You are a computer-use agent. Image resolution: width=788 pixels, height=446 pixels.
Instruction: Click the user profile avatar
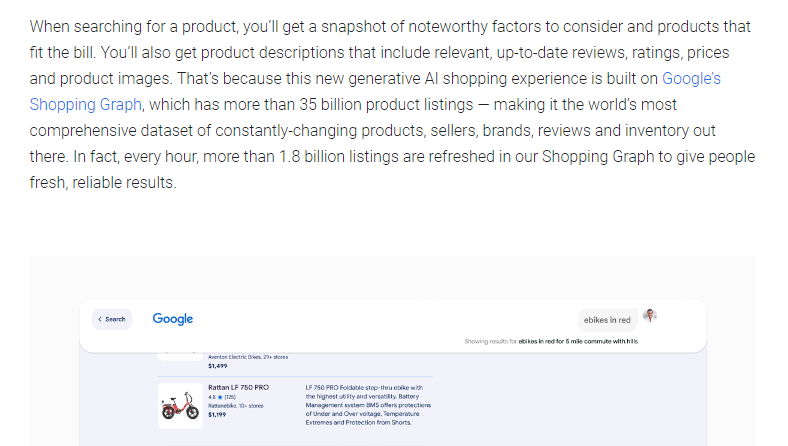click(x=650, y=317)
